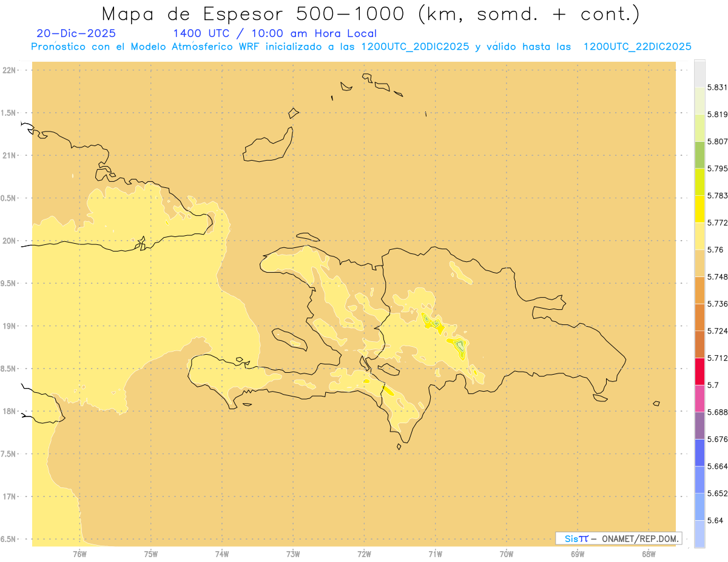Click the 73W longitude label
The width and height of the screenshot is (728, 562).
pos(293,554)
